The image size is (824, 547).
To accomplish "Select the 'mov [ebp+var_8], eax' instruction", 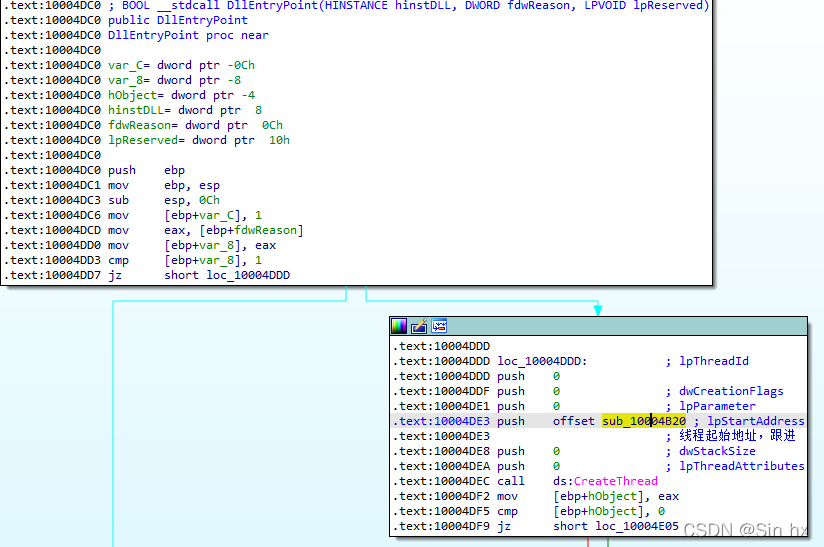I will click(192, 245).
